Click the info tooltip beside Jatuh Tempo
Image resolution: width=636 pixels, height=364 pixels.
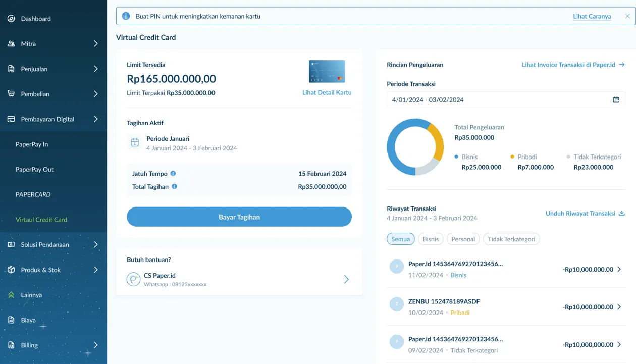pyautogui.click(x=172, y=174)
